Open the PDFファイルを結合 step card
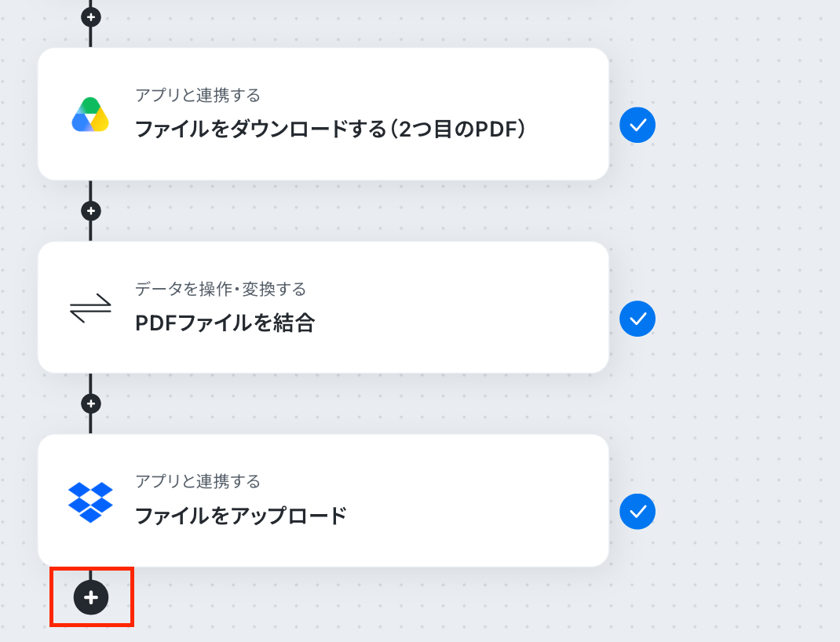This screenshot has height=642, width=840. click(323, 308)
